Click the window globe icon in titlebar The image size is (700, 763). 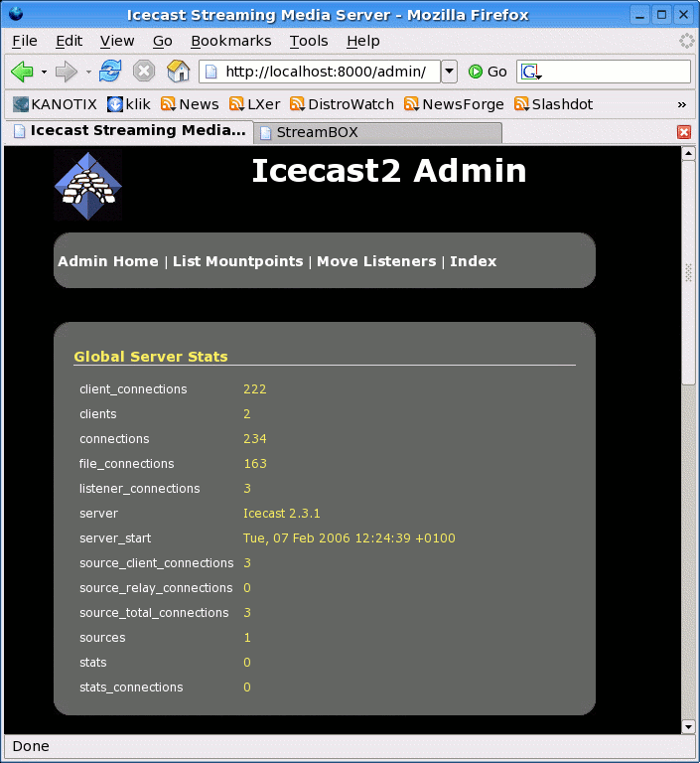click(16, 14)
